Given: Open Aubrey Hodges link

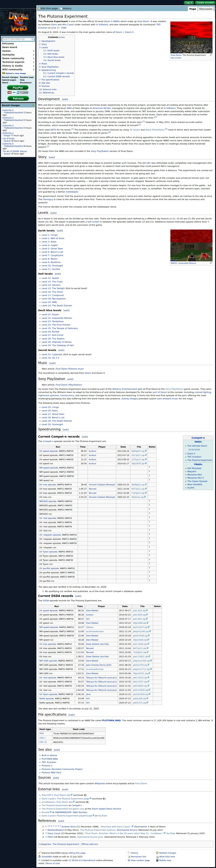Looking at the screenshot, I should pos(130,399).
